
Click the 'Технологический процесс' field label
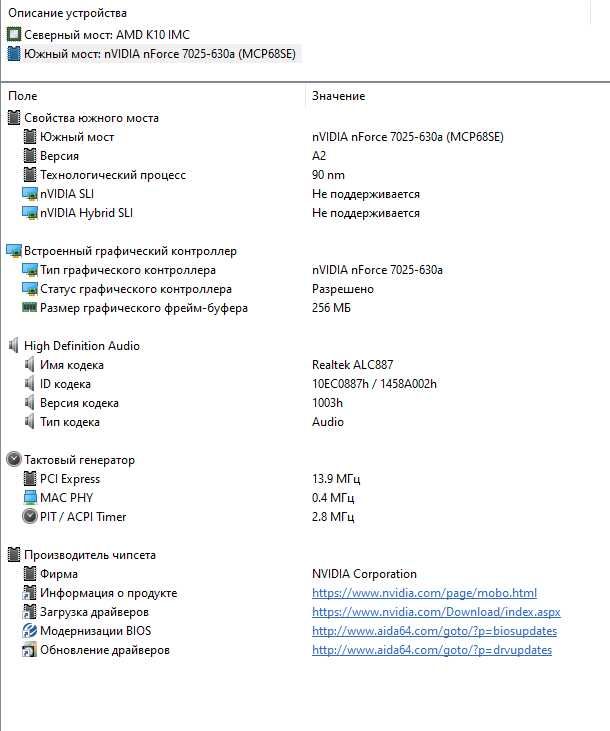[113, 175]
